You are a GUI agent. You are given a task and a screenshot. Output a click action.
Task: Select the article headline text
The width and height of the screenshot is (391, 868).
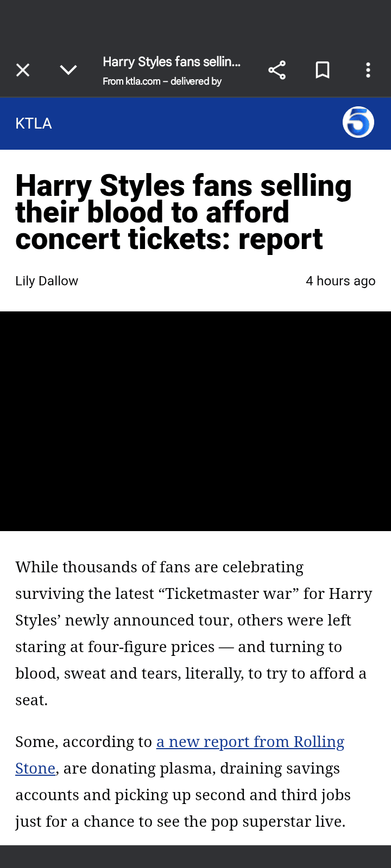pyautogui.click(x=184, y=212)
